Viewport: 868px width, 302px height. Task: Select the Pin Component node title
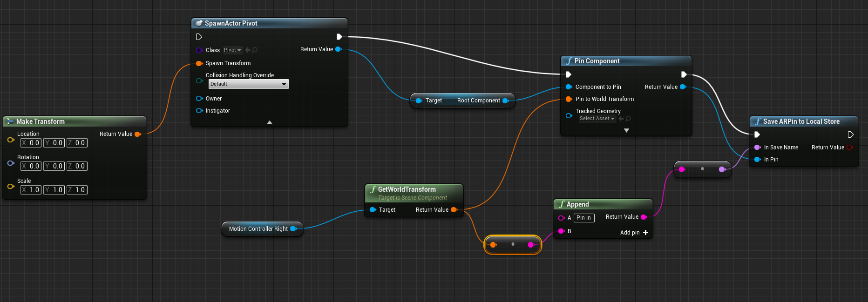point(597,61)
